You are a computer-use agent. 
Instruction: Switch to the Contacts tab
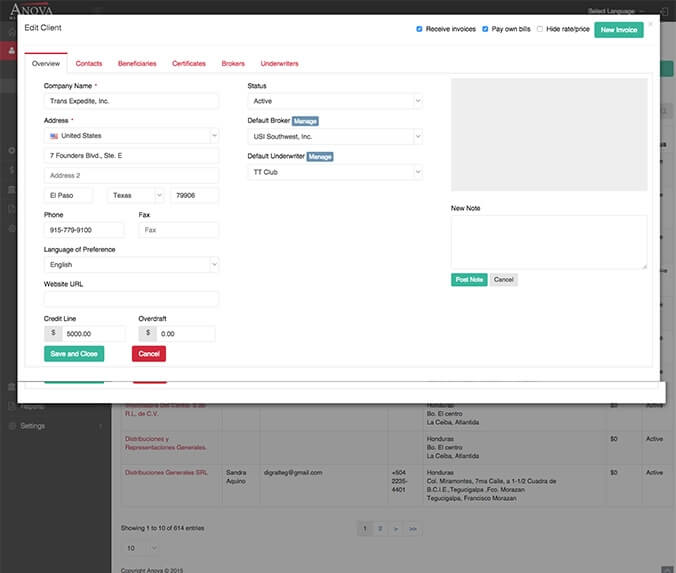[x=89, y=64]
